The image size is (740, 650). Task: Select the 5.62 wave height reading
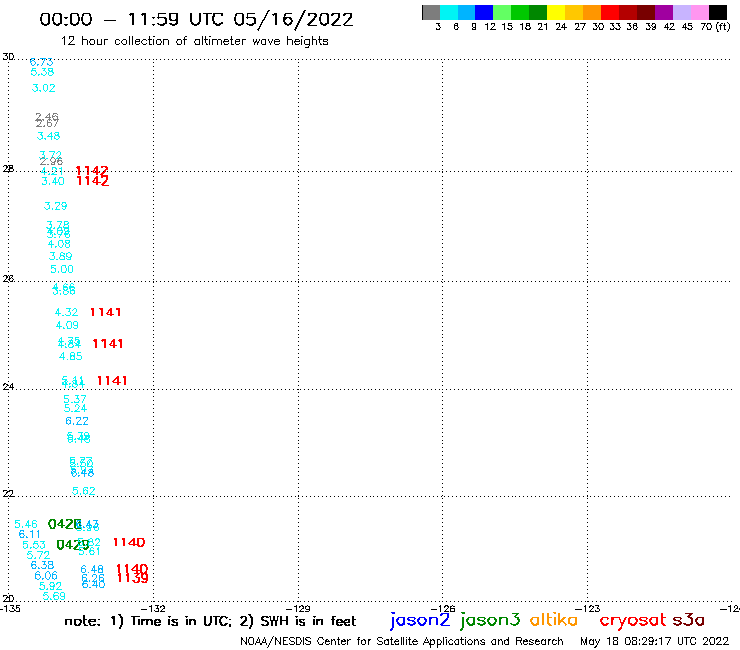click(84, 491)
